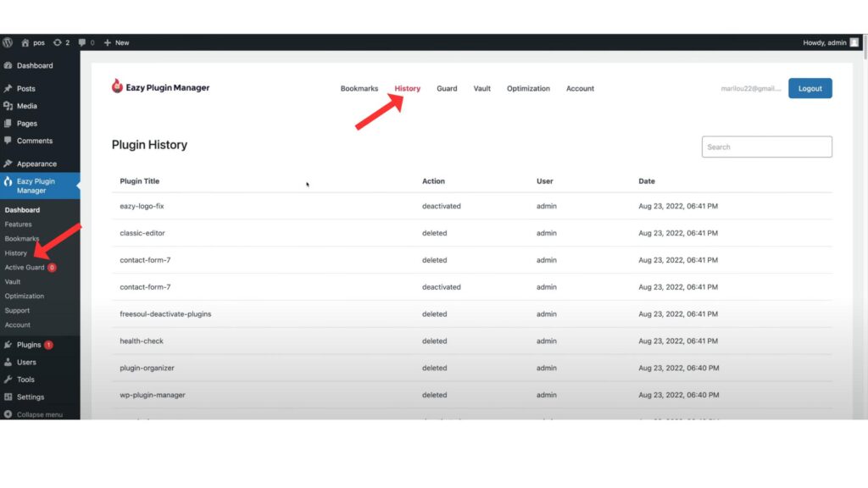868x488 pixels.
Task: Select the classic-editor row title
Action: [x=142, y=233]
